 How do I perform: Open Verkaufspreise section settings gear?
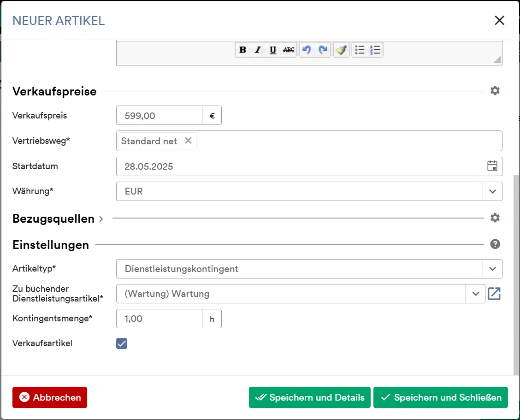[x=495, y=90]
